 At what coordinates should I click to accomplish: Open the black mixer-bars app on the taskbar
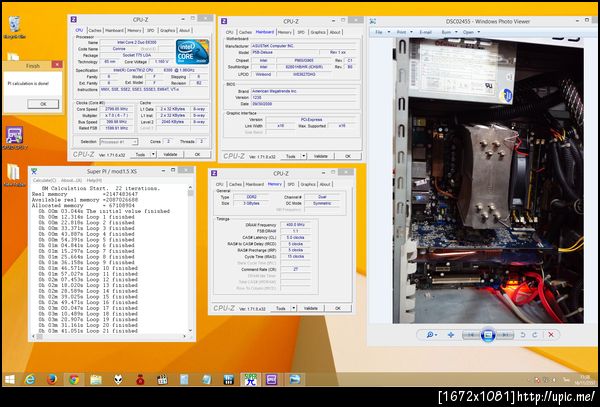tap(228, 379)
